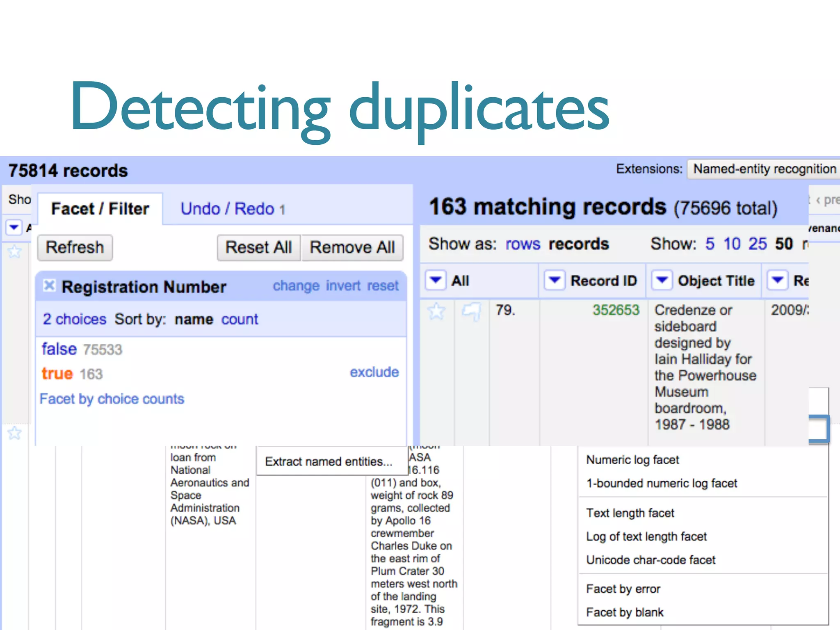Click Reset All facets button
The height and width of the screenshot is (630, 840).
tap(259, 248)
